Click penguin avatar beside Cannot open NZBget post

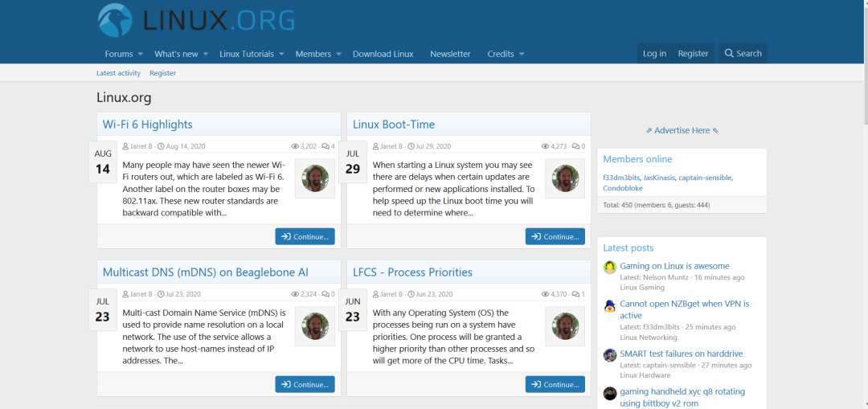click(609, 305)
